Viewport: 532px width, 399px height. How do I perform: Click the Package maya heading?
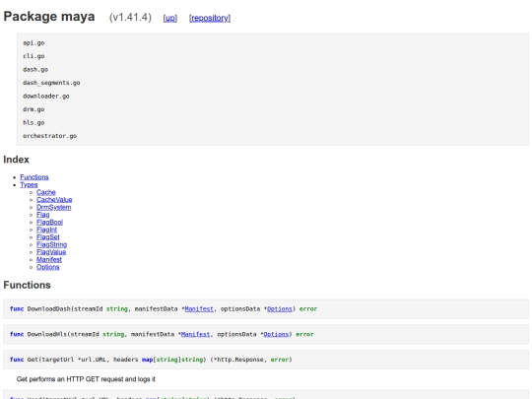pyautogui.click(x=49, y=17)
